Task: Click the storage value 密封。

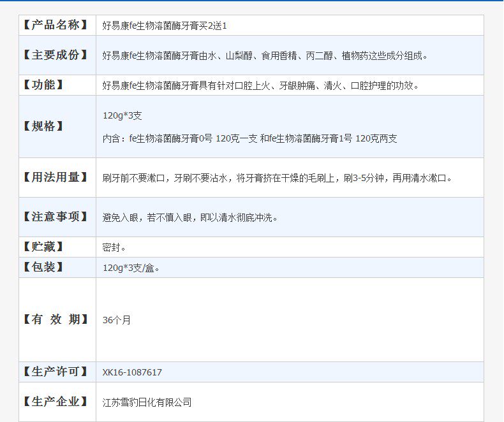Action: click(x=114, y=247)
